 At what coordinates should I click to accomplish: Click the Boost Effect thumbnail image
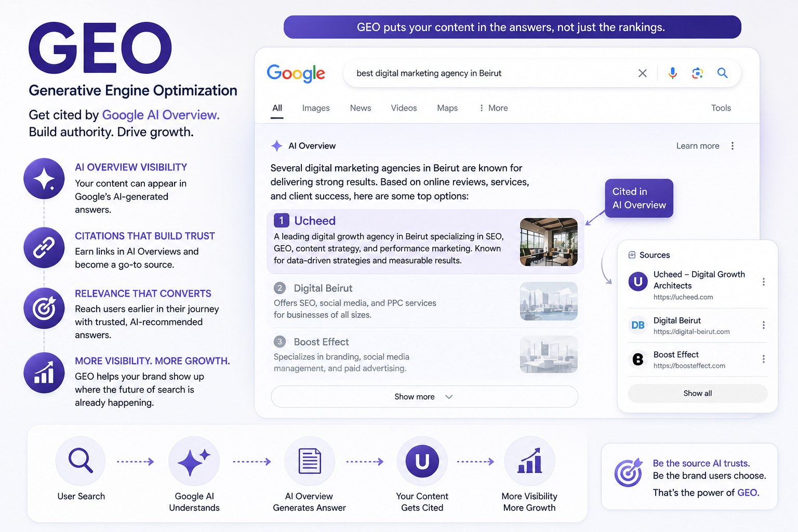coord(549,354)
